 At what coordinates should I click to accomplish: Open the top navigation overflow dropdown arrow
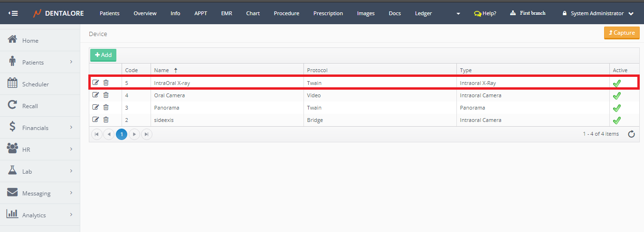click(x=458, y=14)
